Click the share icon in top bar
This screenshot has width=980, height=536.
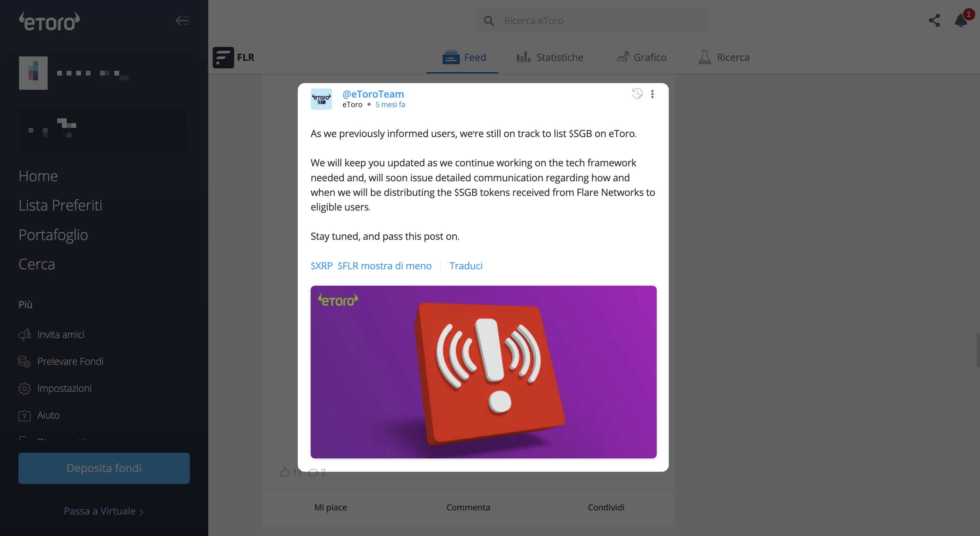point(934,20)
